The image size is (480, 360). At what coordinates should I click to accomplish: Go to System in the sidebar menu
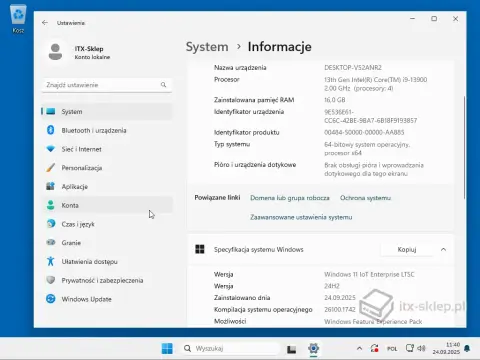(107, 111)
